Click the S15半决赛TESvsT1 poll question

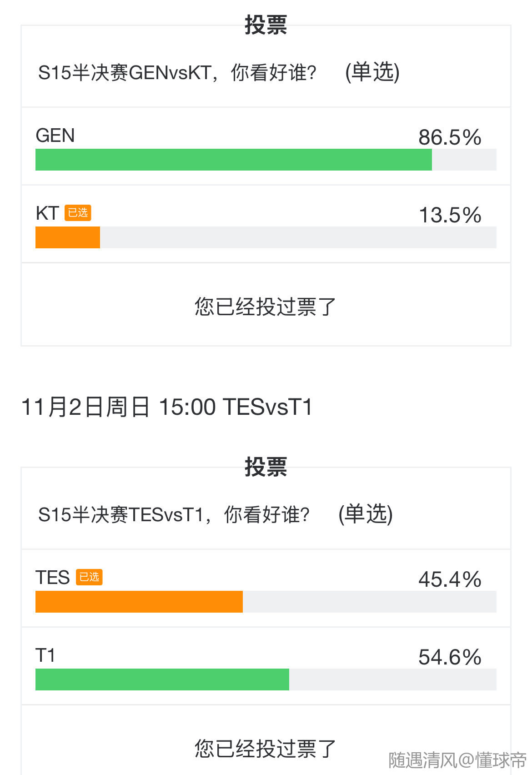(x=174, y=515)
